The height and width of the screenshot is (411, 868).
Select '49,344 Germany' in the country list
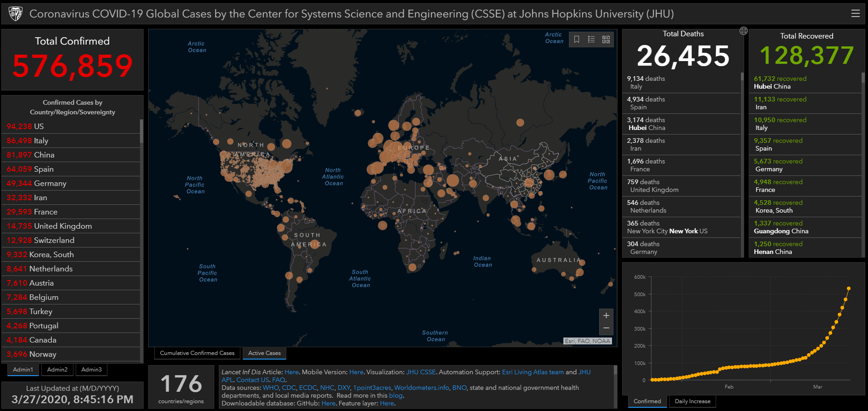point(71,183)
